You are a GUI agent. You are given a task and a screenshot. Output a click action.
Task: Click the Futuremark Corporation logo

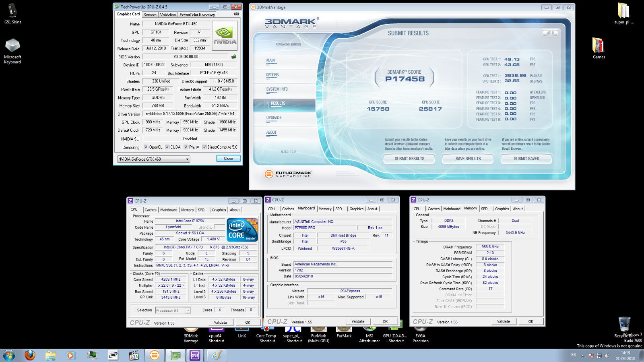(288, 174)
